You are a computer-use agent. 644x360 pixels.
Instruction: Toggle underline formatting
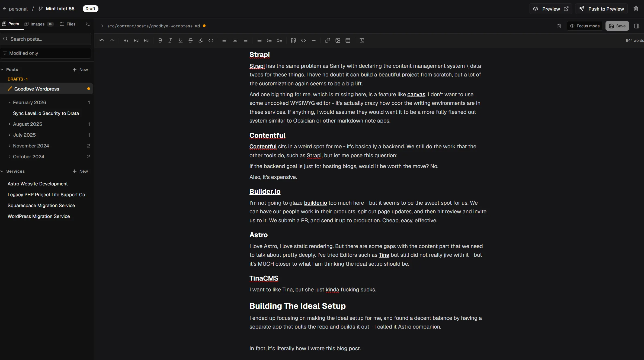[180, 40]
